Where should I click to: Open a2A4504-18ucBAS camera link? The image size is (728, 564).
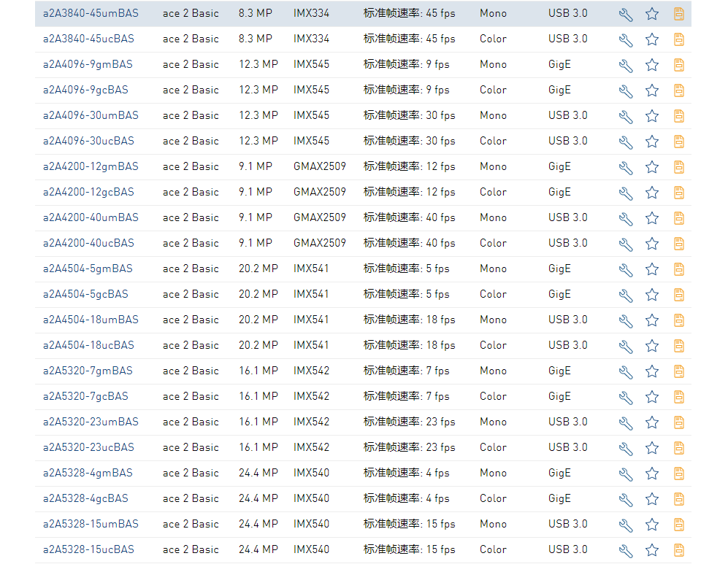tap(88, 345)
